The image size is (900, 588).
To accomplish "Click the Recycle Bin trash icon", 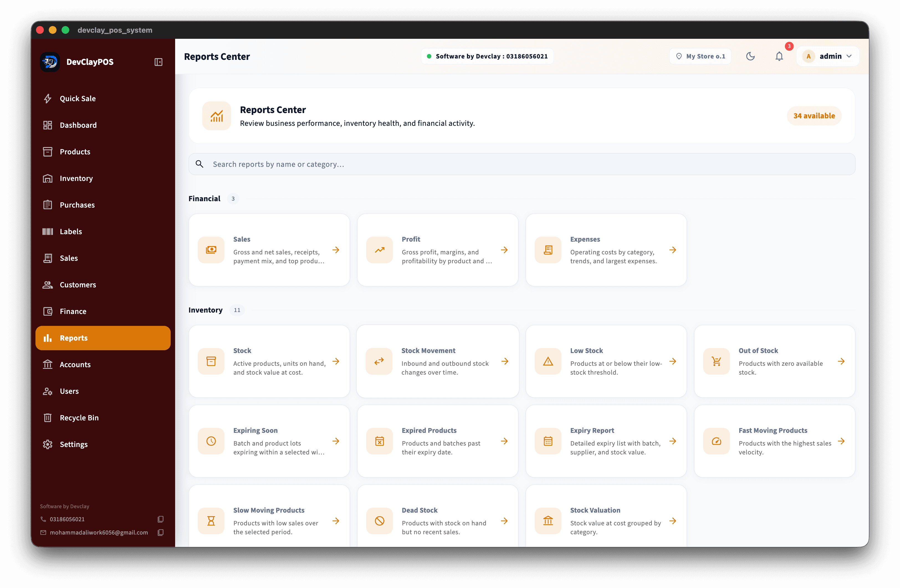I will tap(48, 418).
